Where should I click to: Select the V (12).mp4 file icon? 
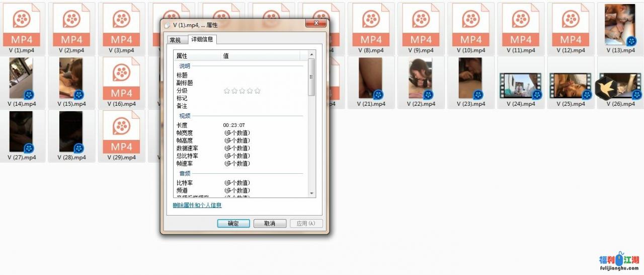click(571, 25)
